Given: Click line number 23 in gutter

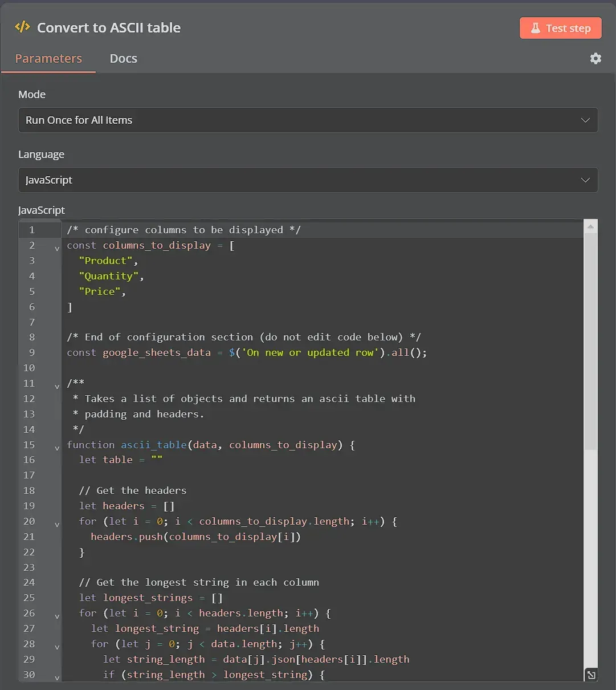Looking at the screenshot, I should point(30,567).
